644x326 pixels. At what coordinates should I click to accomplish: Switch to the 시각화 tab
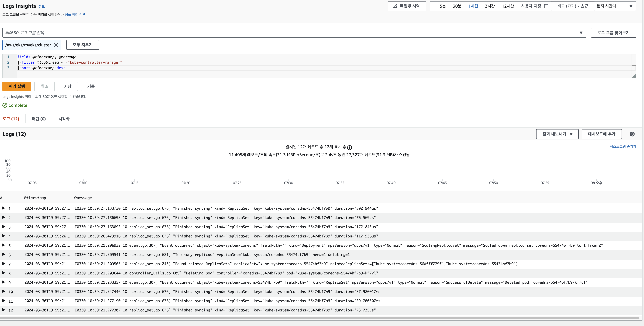[64, 119]
